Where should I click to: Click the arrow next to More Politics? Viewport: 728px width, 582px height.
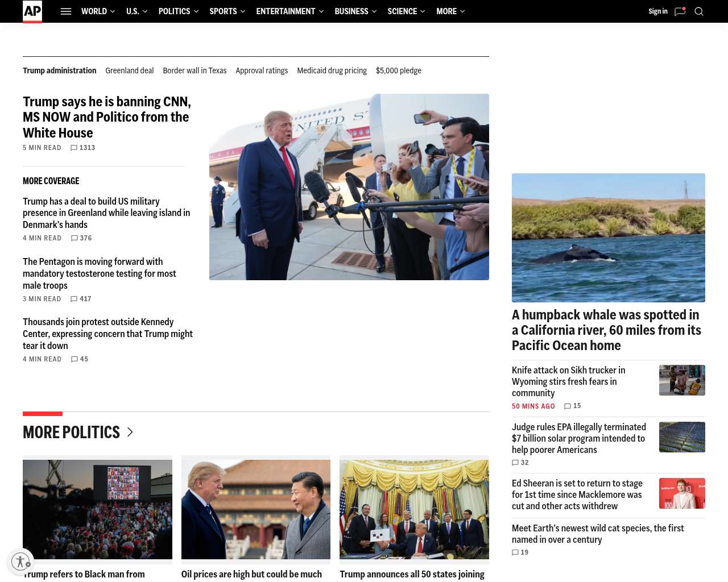point(130,432)
